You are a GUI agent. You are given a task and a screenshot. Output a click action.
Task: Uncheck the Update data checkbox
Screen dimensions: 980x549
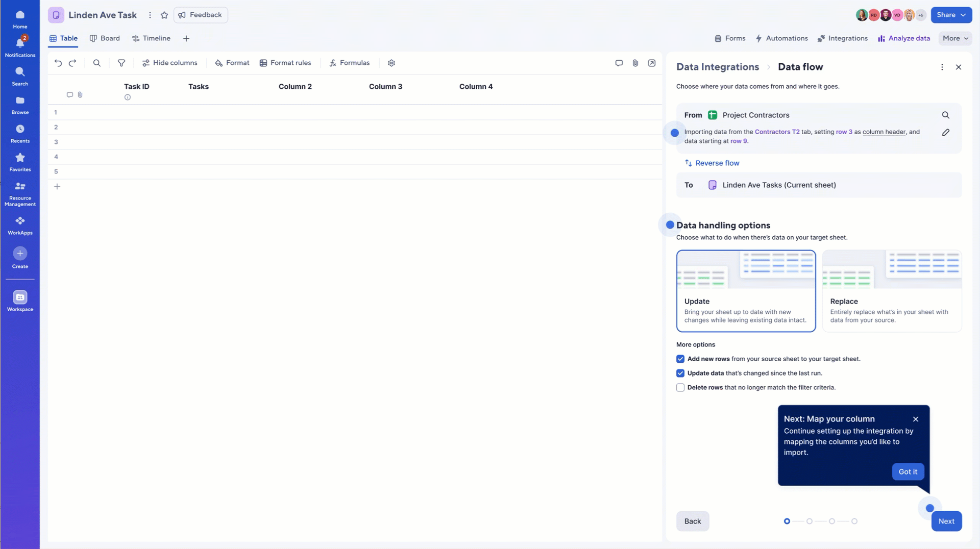(x=680, y=373)
